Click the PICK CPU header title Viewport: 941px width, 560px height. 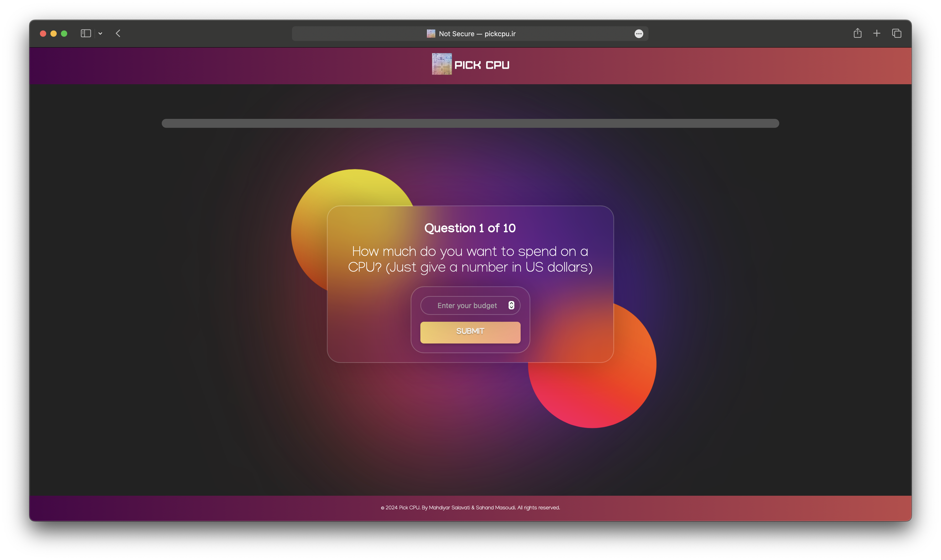coord(482,65)
